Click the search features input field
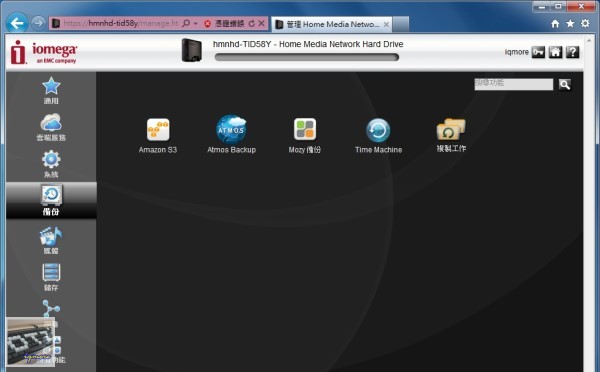This screenshot has height=372, width=600. pos(514,84)
